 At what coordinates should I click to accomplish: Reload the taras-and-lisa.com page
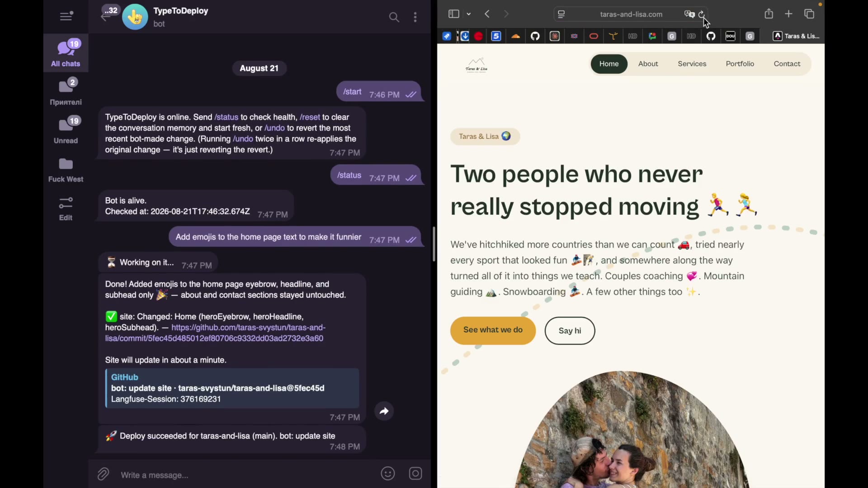point(702,14)
